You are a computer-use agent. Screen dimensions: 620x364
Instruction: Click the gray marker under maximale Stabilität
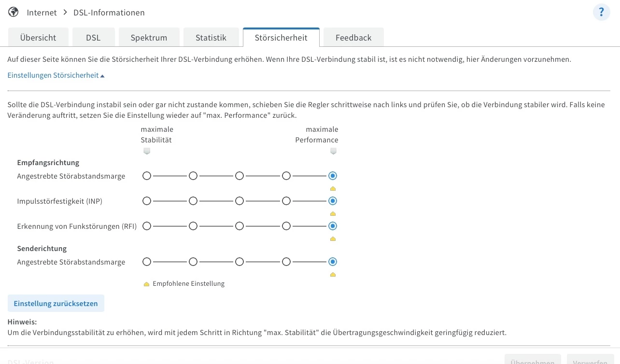147,151
